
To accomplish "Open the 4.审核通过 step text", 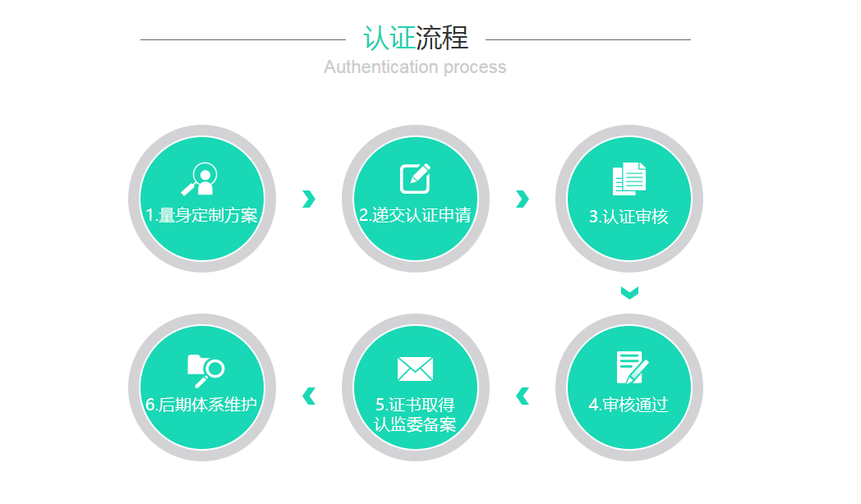I will pos(628,405).
